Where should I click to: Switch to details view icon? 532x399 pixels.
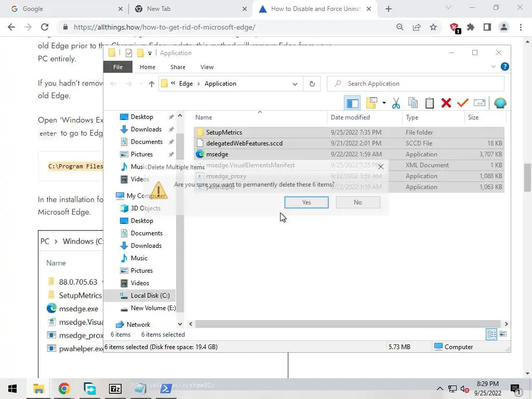click(x=491, y=335)
